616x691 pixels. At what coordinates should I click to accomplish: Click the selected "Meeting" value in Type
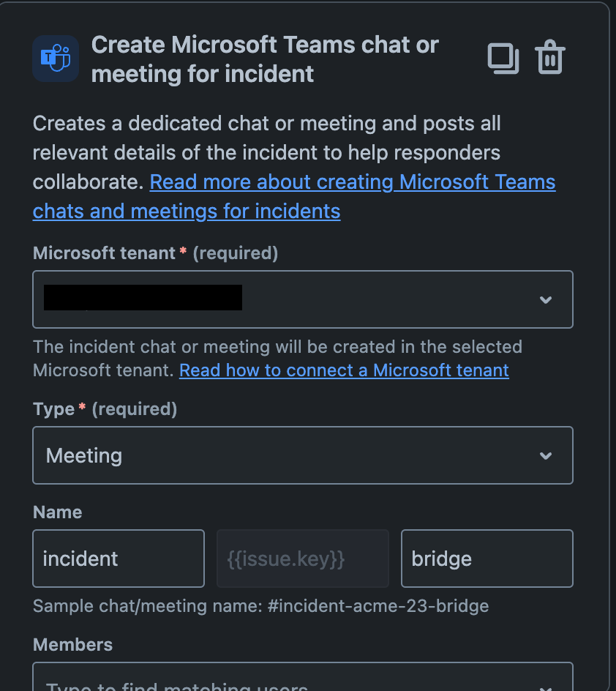(x=84, y=455)
